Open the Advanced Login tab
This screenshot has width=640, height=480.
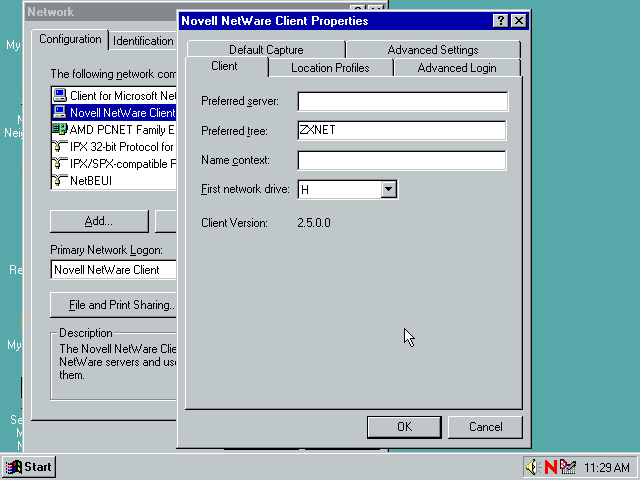coord(457,68)
